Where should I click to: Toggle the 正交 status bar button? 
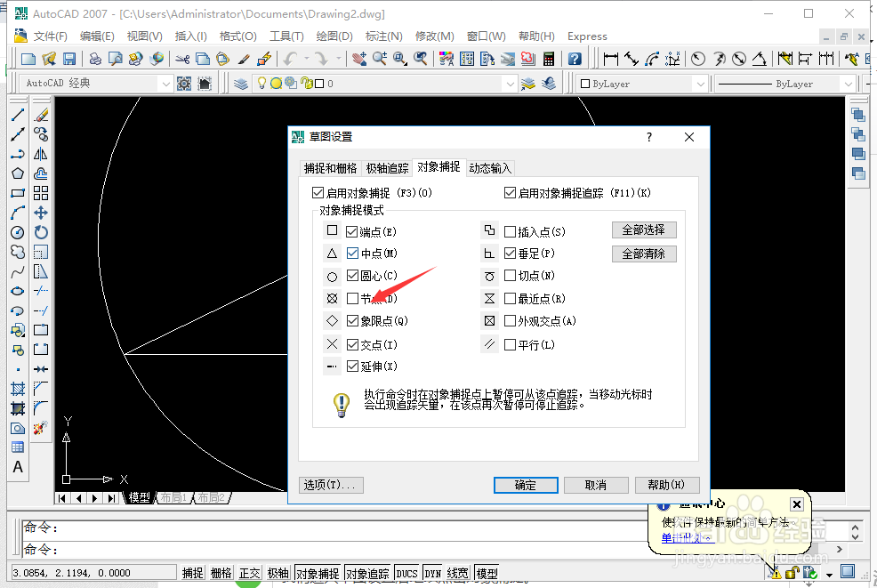[249, 573]
